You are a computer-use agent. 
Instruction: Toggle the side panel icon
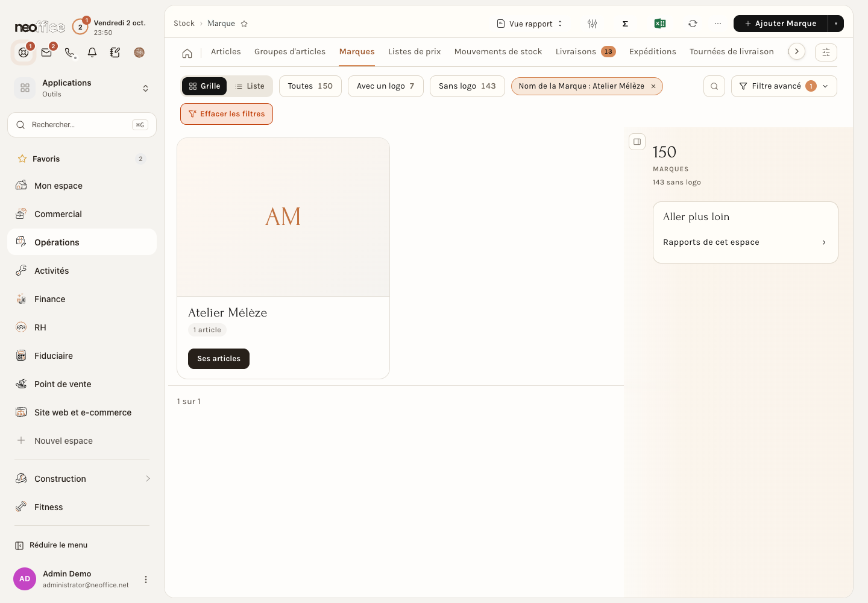click(637, 142)
